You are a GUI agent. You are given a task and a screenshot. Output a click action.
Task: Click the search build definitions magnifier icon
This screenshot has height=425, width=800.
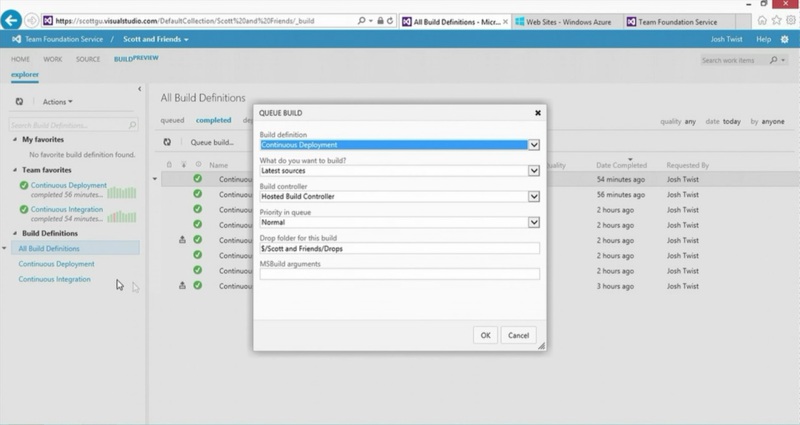132,125
